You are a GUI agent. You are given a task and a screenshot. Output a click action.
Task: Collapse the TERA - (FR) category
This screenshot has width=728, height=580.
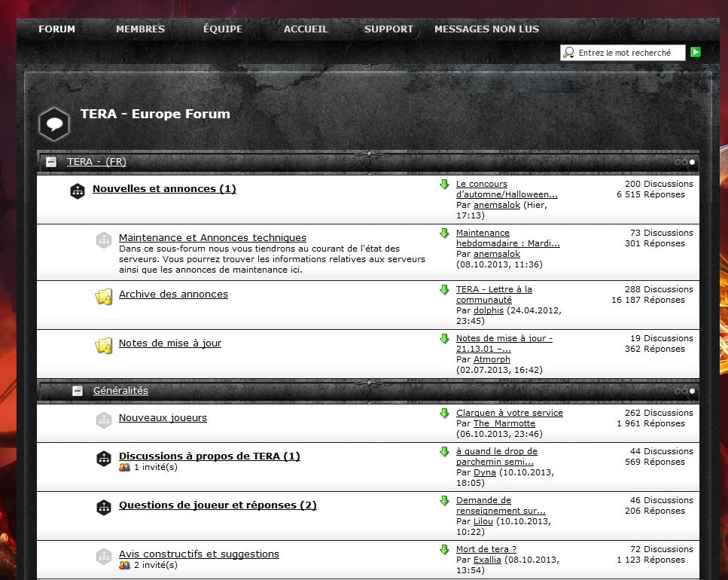[51, 162]
